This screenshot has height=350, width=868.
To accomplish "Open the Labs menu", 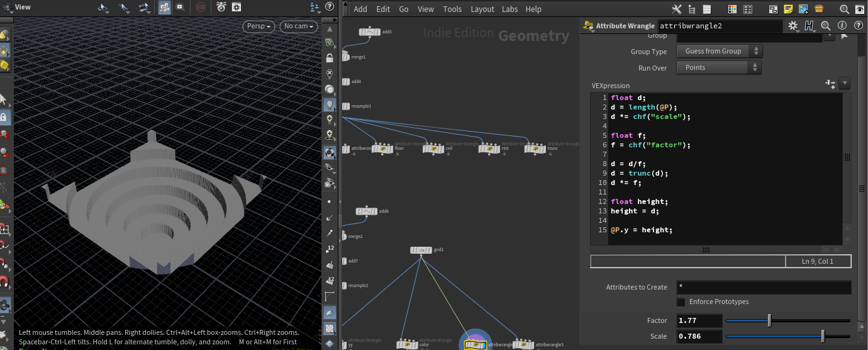I will [510, 9].
